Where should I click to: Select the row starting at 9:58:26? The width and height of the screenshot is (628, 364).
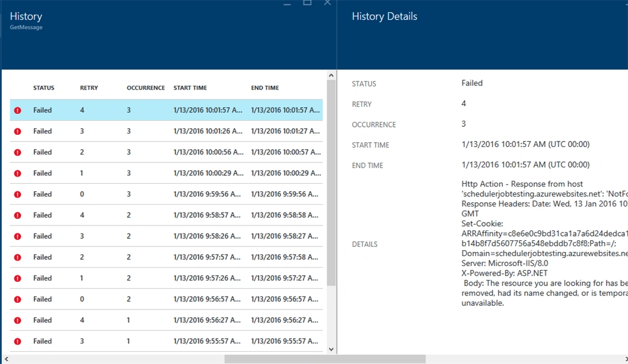click(x=166, y=237)
